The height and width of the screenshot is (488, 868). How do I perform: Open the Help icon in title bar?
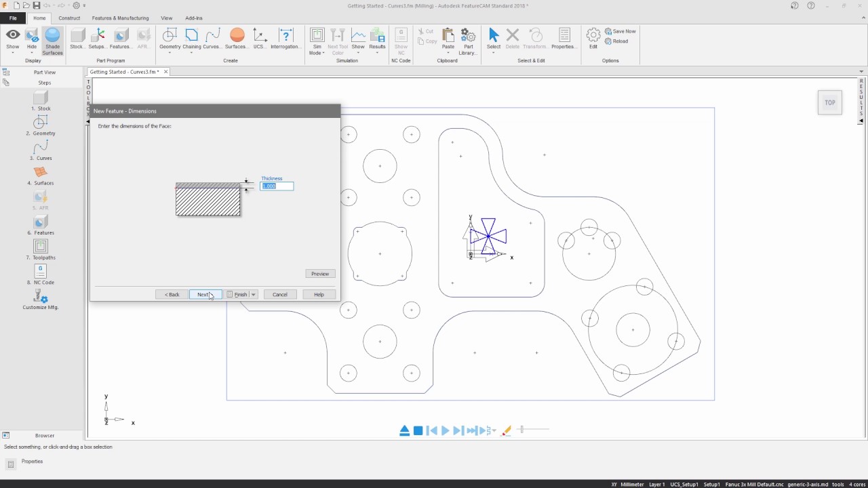point(811,5)
